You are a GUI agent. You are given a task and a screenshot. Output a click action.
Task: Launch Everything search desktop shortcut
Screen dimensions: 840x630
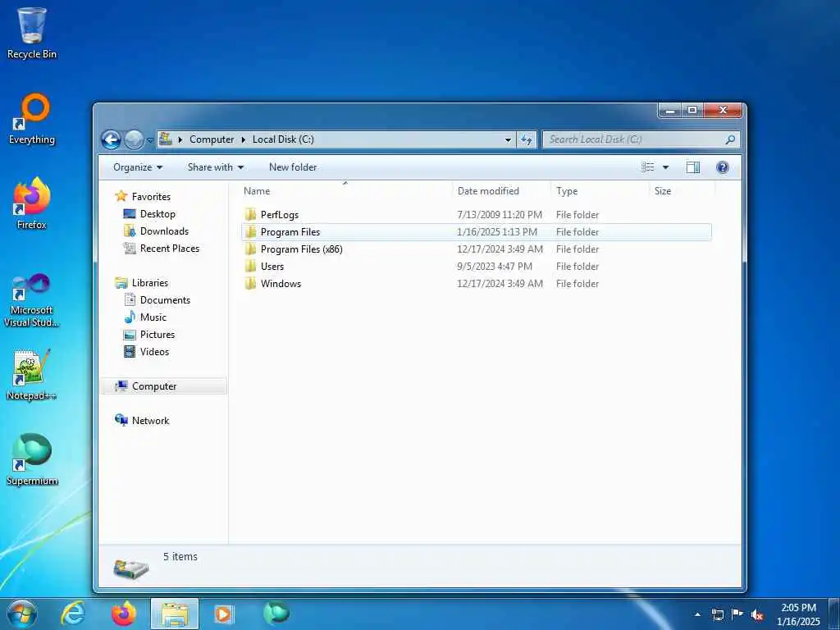(x=32, y=119)
